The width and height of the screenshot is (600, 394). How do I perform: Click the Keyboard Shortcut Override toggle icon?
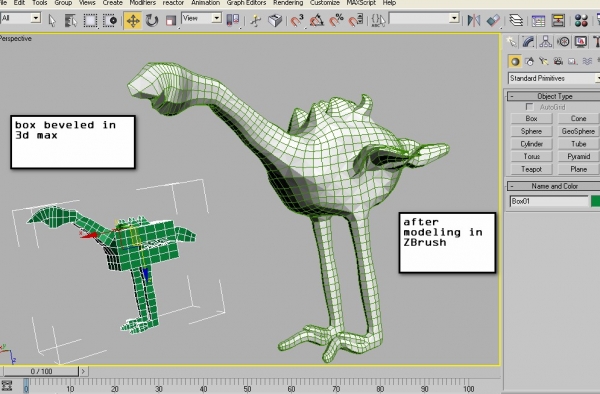click(275, 20)
